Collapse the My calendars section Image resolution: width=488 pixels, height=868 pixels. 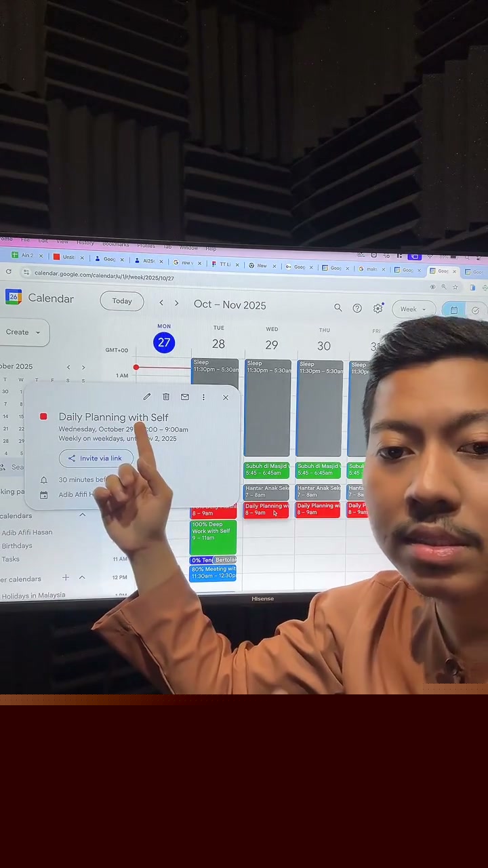pos(82,515)
